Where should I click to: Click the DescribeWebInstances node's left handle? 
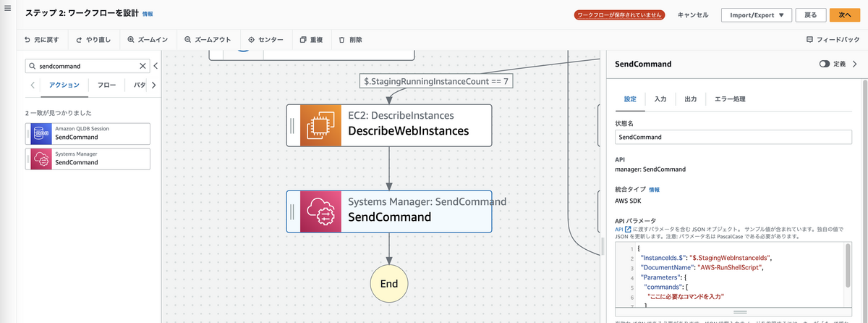(x=292, y=126)
